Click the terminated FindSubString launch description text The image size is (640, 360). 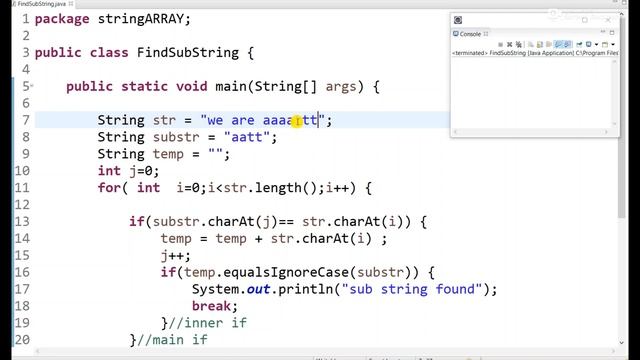pyautogui.click(x=535, y=53)
